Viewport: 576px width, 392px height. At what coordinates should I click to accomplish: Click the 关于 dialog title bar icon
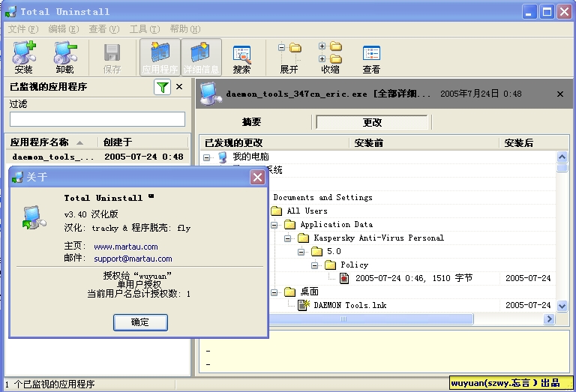coord(17,178)
